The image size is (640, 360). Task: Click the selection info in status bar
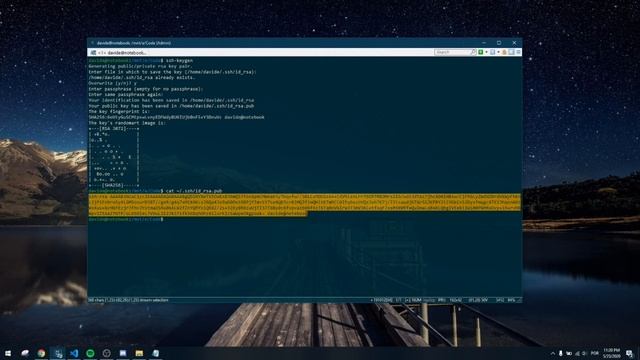point(129,300)
